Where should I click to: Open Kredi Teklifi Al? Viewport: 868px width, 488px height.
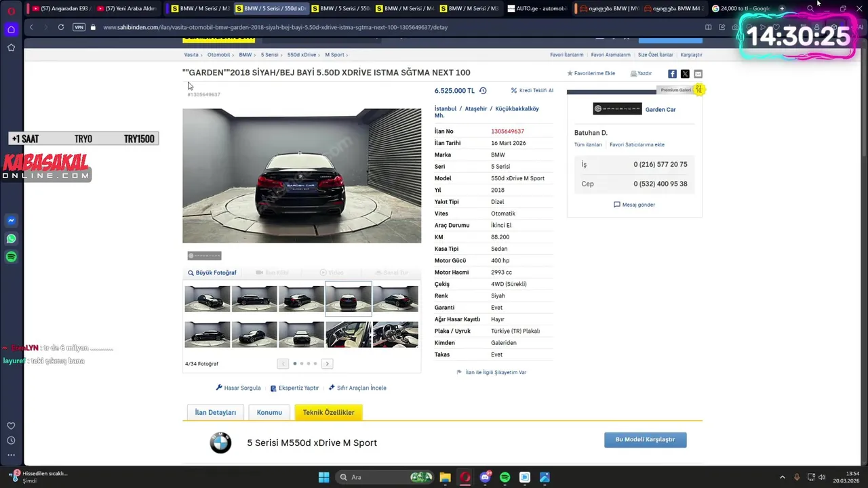tap(532, 90)
